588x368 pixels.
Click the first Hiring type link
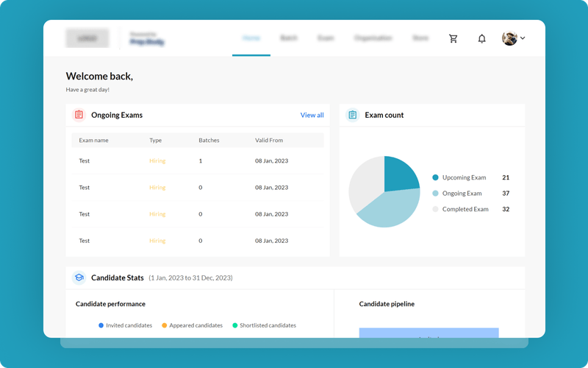[x=157, y=160]
